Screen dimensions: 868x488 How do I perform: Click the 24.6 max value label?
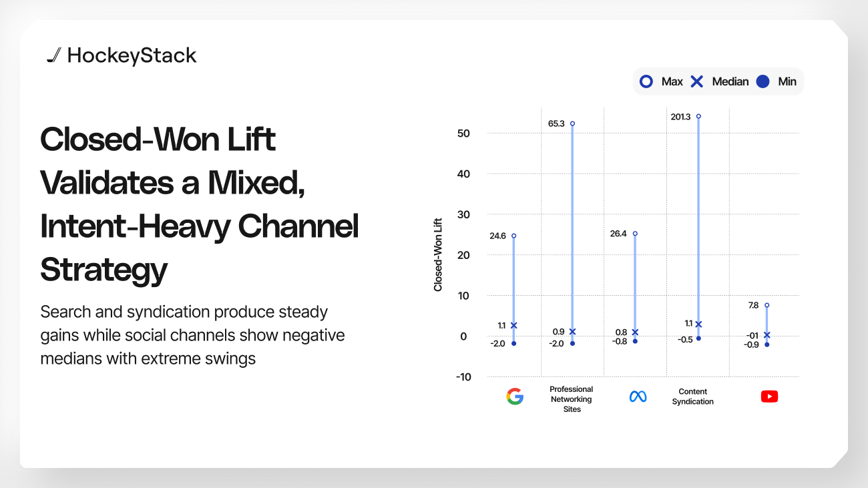(497, 236)
